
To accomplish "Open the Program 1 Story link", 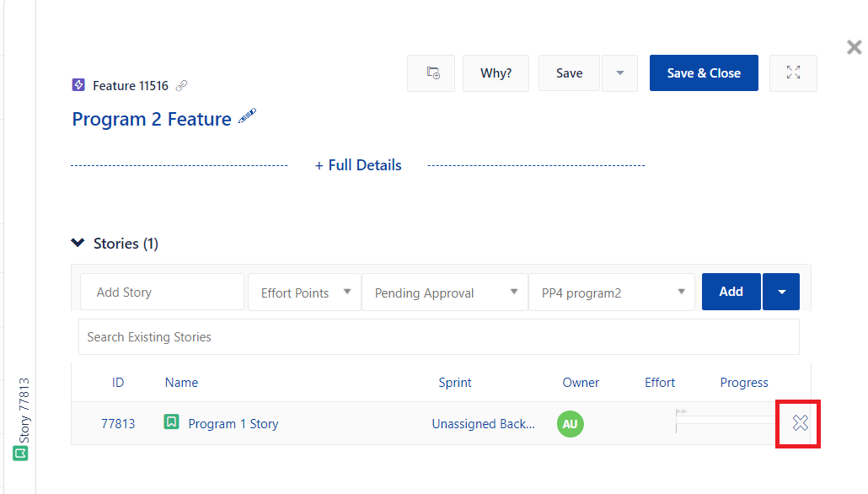I will (233, 424).
